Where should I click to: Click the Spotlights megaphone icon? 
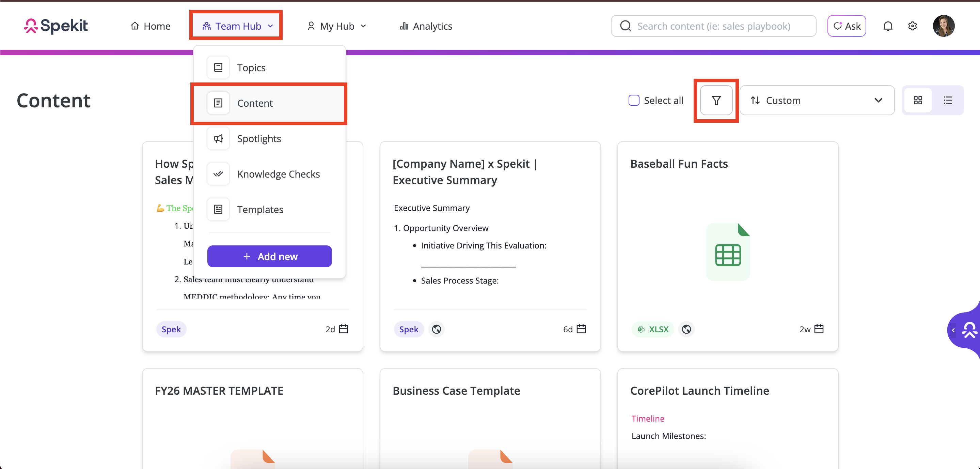[218, 138]
